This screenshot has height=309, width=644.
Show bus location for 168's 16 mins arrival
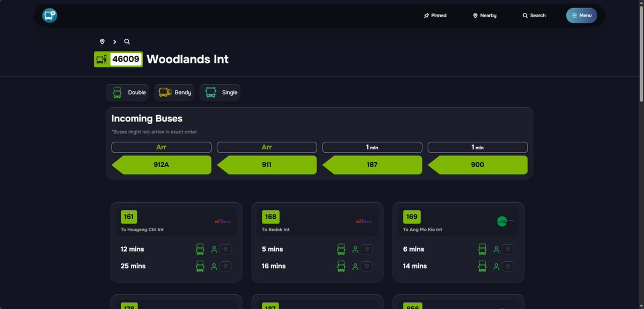click(x=367, y=267)
